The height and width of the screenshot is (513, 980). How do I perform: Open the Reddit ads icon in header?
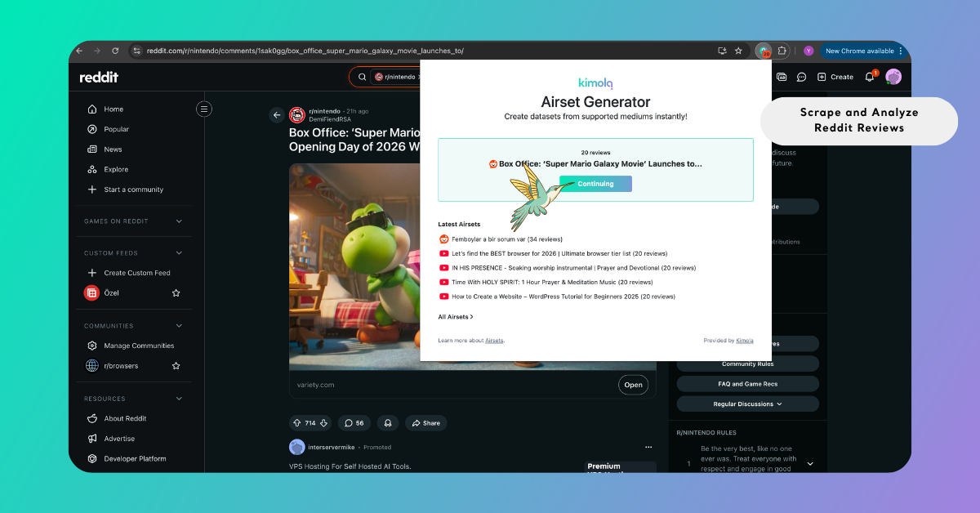(x=782, y=77)
